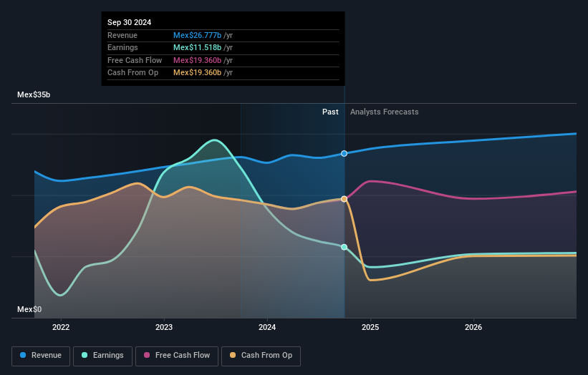Toggle the Revenue legend button
Image resolution: width=588 pixels, height=375 pixels.
(41, 356)
